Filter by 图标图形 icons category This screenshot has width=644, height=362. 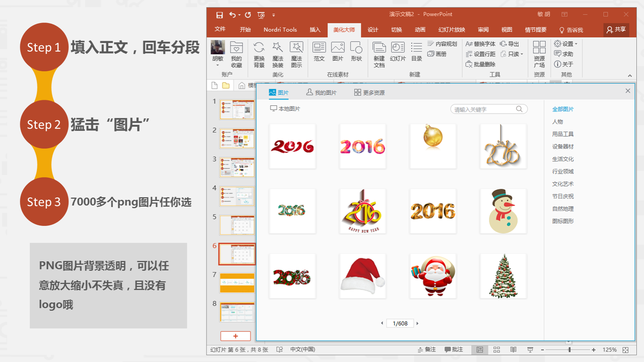point(563,221)
